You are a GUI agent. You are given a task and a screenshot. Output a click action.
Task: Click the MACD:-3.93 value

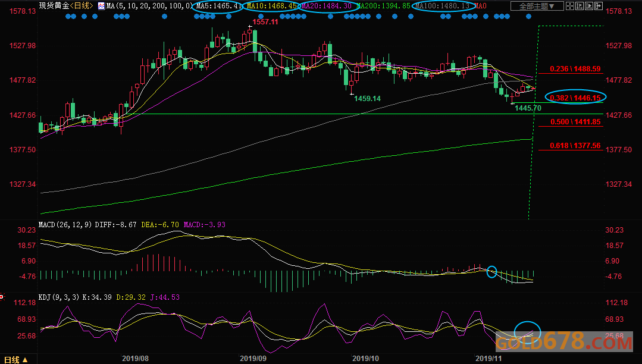[204, 224]
